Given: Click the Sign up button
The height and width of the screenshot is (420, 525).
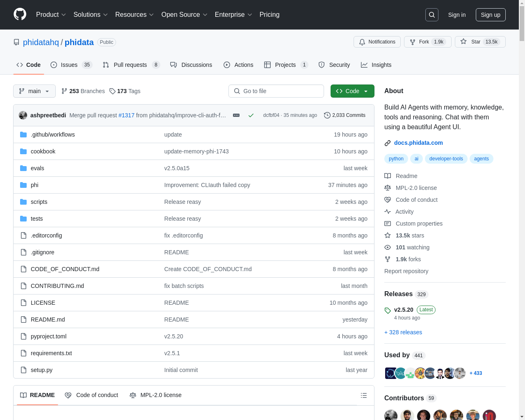Looking at the screenshot, I should [491, 15].
